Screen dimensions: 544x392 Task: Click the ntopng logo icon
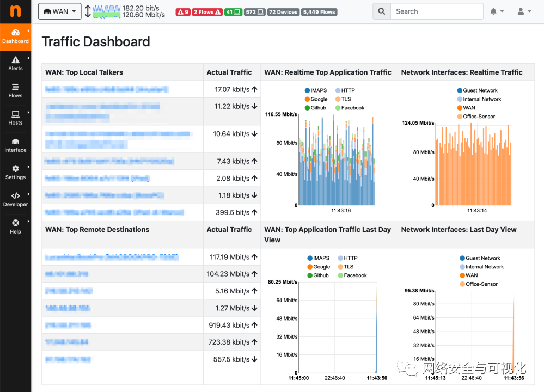click(x=15, y=11)
